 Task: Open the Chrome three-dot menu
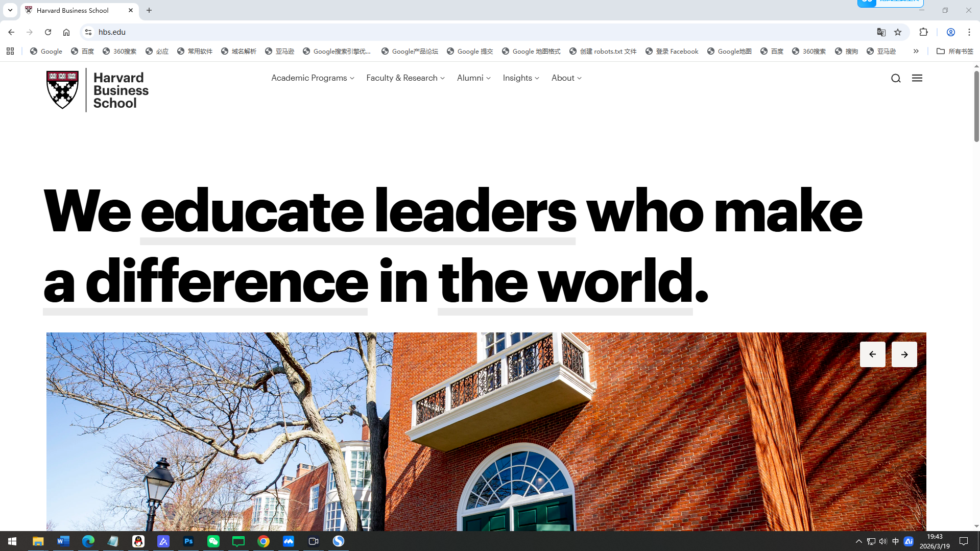[x=969, y=32]
